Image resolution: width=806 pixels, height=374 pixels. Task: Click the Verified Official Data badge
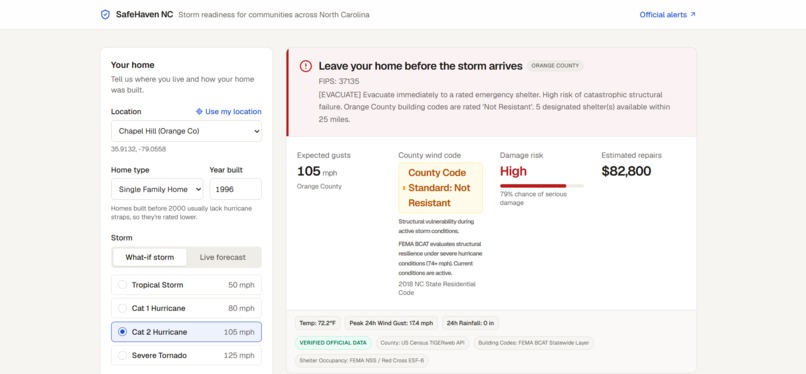point(334,343)
